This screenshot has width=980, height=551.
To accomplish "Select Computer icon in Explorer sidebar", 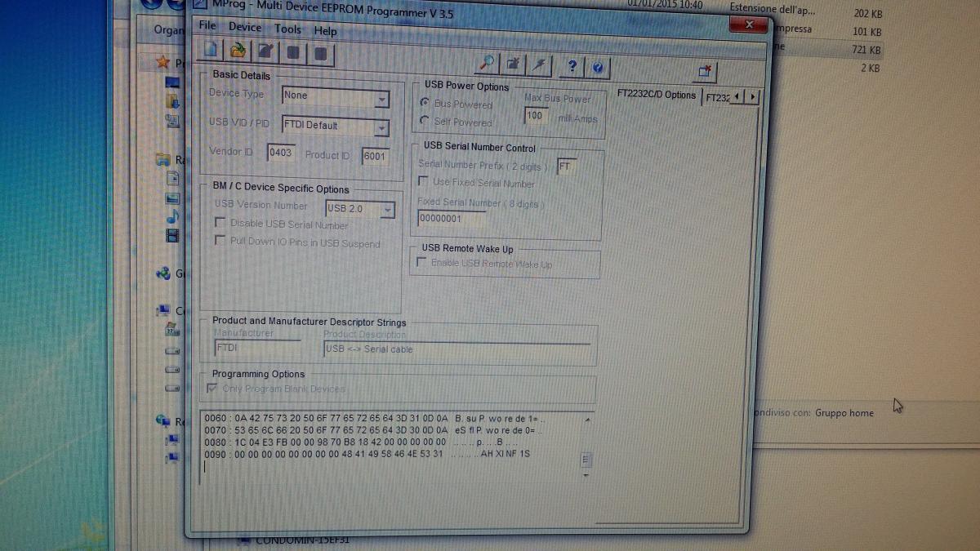I will coord(163,311).
